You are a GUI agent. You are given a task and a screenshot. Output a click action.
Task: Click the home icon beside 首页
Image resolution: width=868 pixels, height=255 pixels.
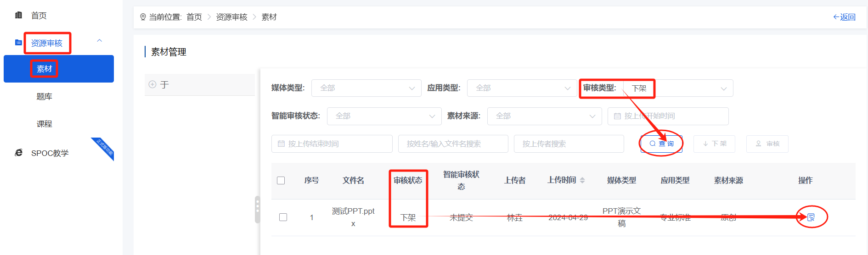point(18,15)
